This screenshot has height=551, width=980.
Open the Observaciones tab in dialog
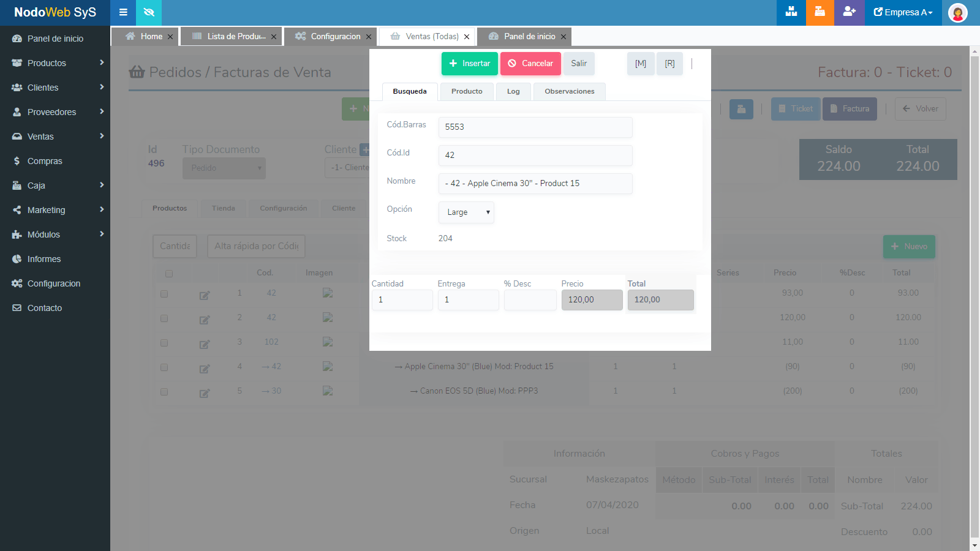pyautogui.click(x=569, y=91)
